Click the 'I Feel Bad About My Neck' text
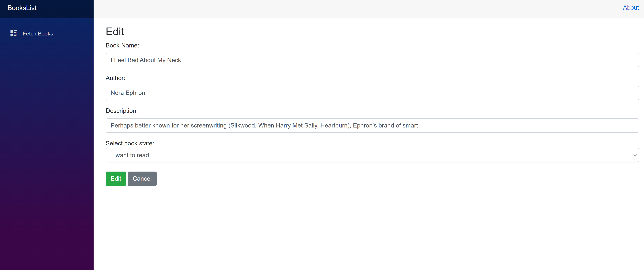The width and height of the screenshot is (644, 270). point(146,60)
